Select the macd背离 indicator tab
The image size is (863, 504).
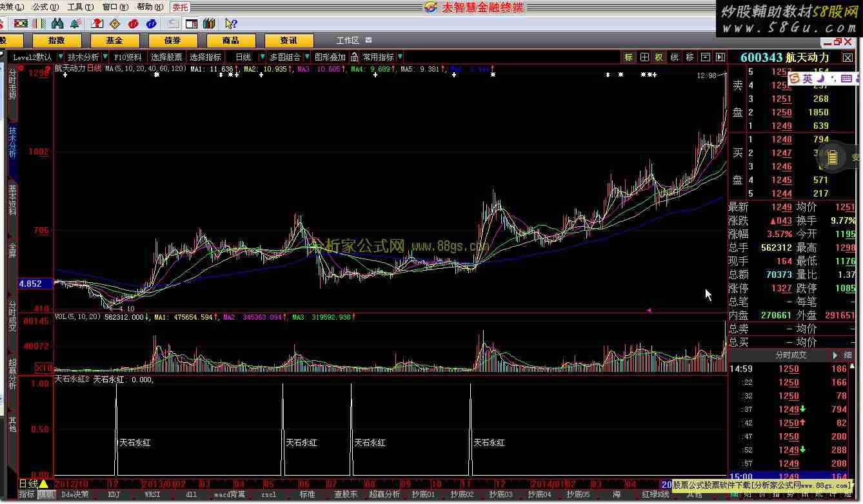[230, 495]
